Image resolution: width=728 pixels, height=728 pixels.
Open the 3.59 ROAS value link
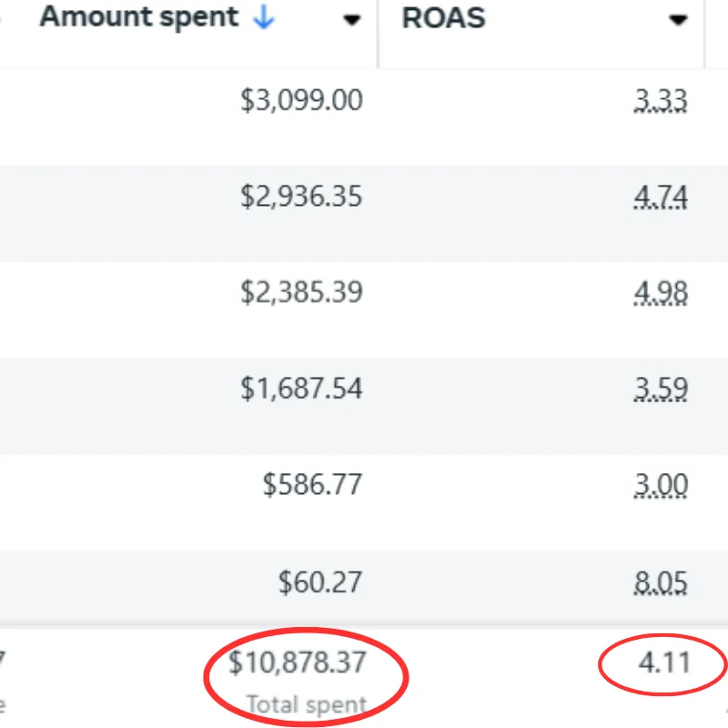[x=661, y=389]
